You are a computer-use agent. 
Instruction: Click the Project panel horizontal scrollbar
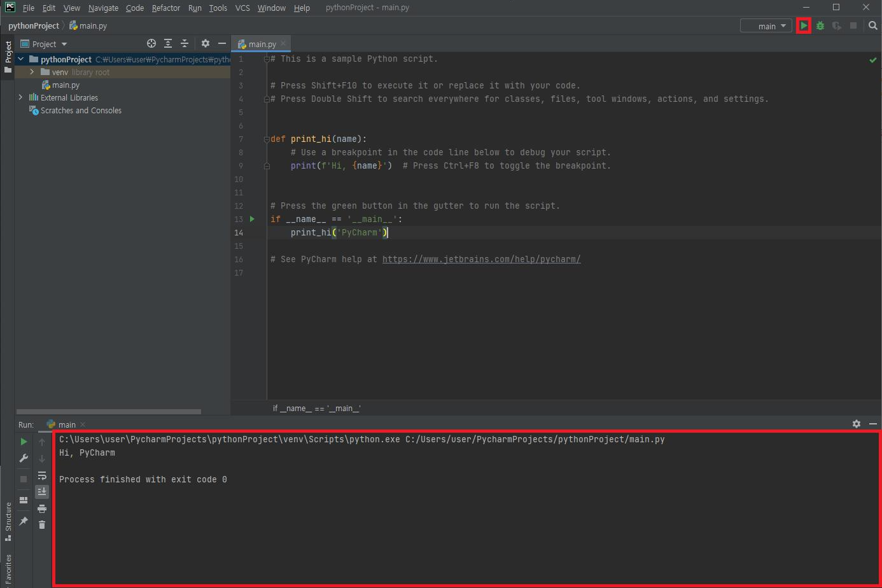pos(108,412)
